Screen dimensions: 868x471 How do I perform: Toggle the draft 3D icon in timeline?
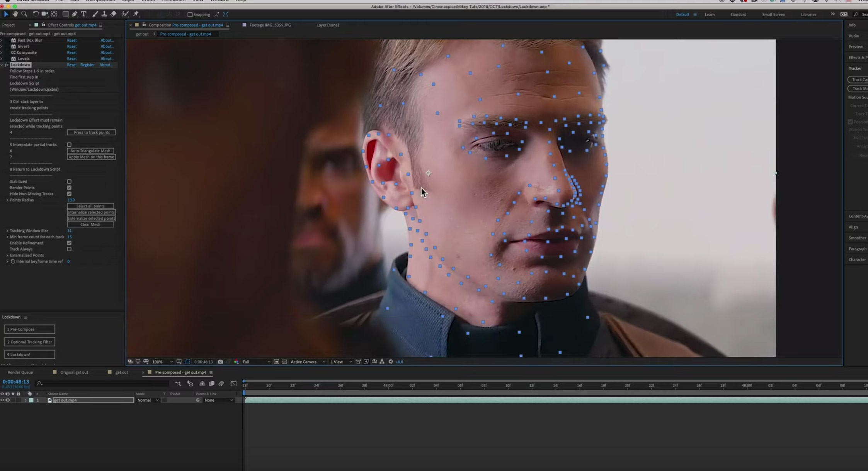pos(190,383)
